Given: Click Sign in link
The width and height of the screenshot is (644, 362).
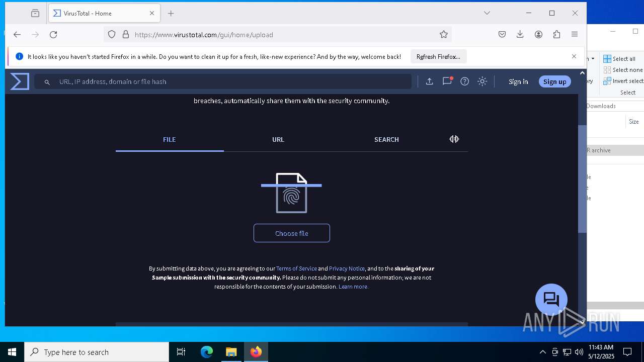Looking at the screenshot, I should [518, 81].
